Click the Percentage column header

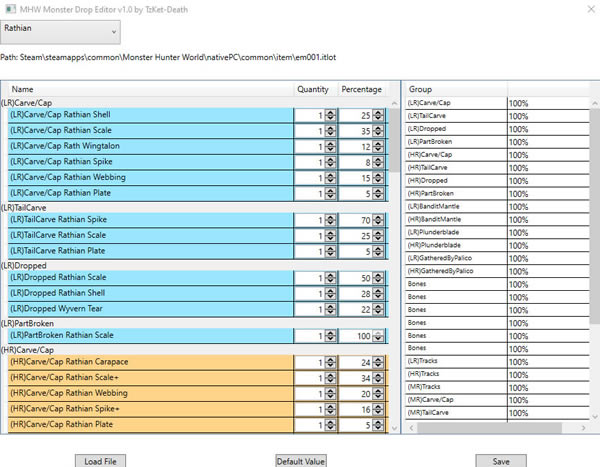(361, 89)
